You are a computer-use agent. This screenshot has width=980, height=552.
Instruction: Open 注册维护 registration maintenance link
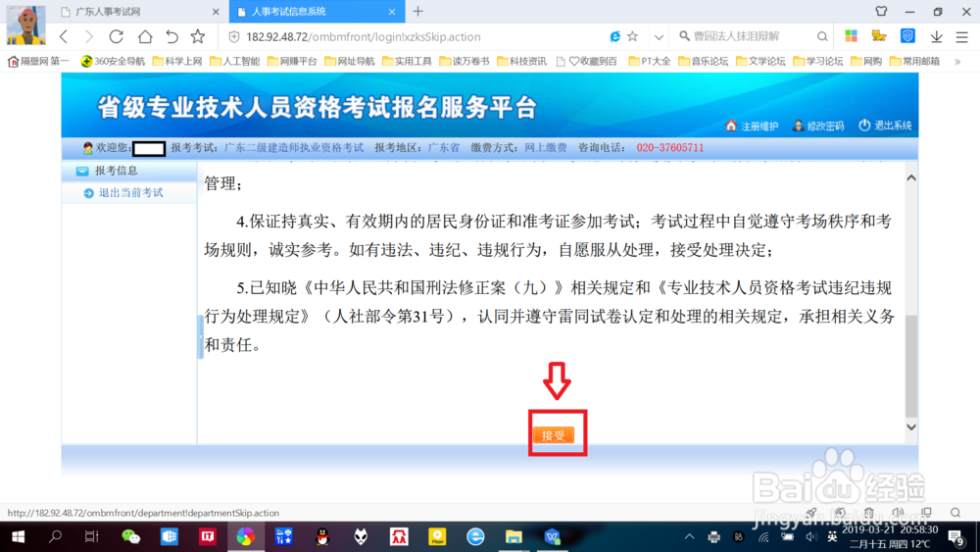(752, 125)
